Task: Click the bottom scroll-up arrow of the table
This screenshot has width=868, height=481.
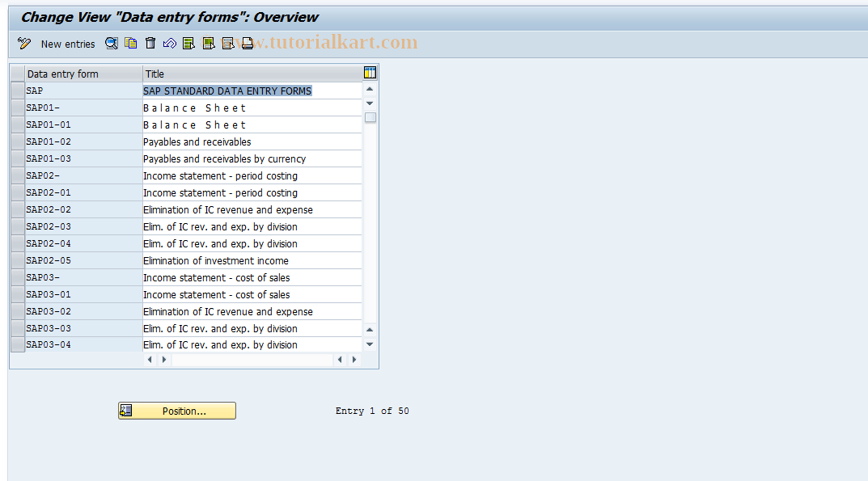Action: click(x=370, y=330)
